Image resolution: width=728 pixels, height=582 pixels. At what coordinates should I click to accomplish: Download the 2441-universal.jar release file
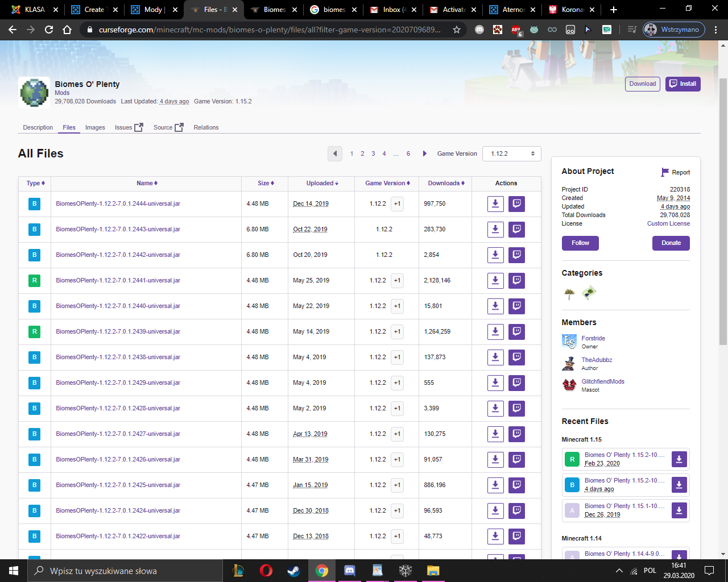495,280
